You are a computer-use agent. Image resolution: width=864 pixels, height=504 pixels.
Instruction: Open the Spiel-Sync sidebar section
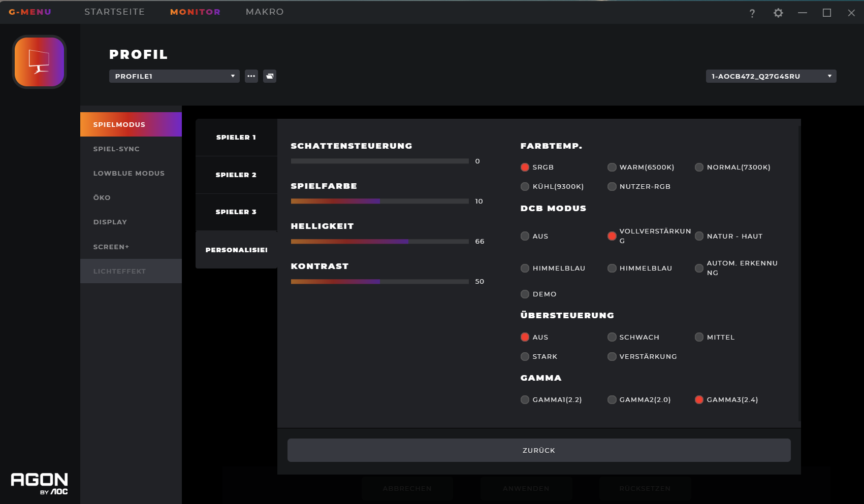[116, 149]
